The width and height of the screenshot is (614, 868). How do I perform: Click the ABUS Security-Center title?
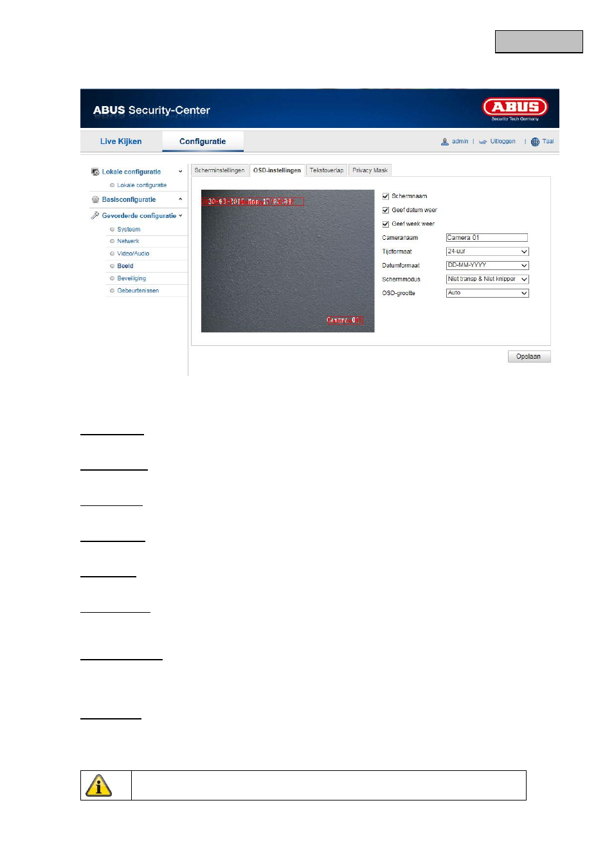point(152,110)
